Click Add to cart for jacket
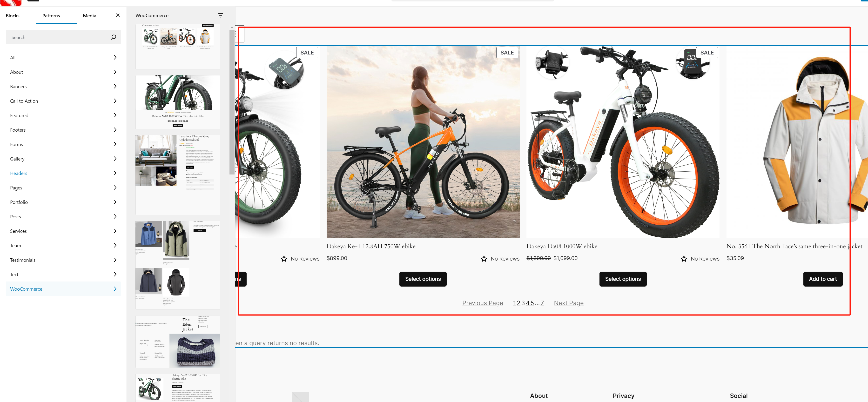868x402 pixels. tap(822, 279)
